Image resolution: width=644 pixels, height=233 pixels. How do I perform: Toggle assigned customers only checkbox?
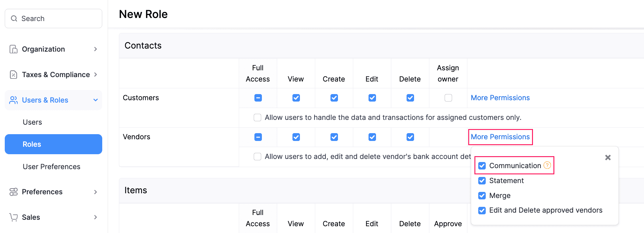point(257,118)
